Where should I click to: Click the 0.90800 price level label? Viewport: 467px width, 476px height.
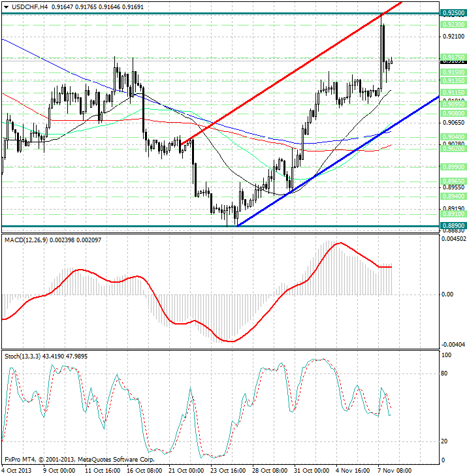pos(453,114)
